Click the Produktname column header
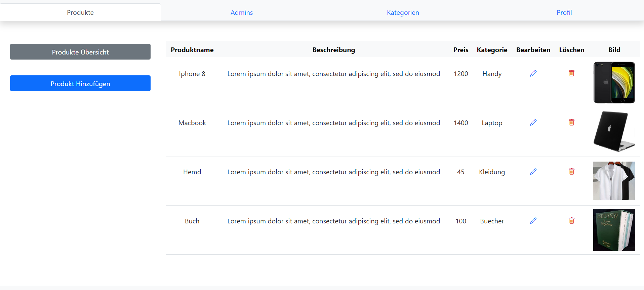 (x=192, y=50)
